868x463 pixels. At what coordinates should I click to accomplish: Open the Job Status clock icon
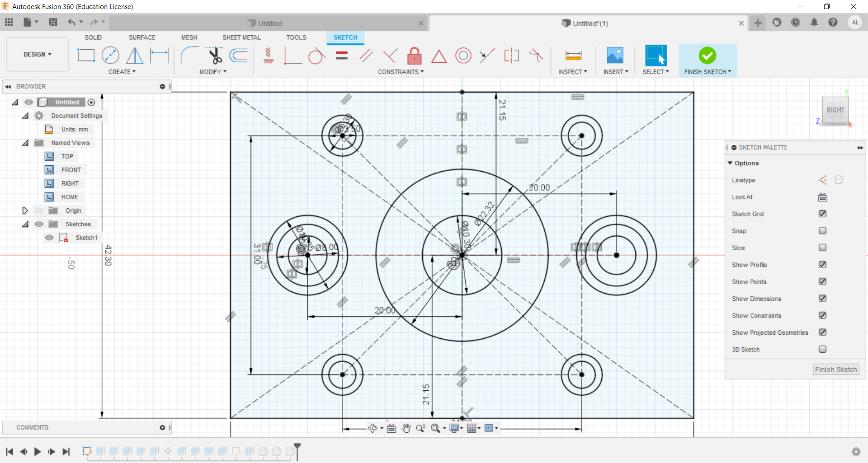[x=796, y=23]
